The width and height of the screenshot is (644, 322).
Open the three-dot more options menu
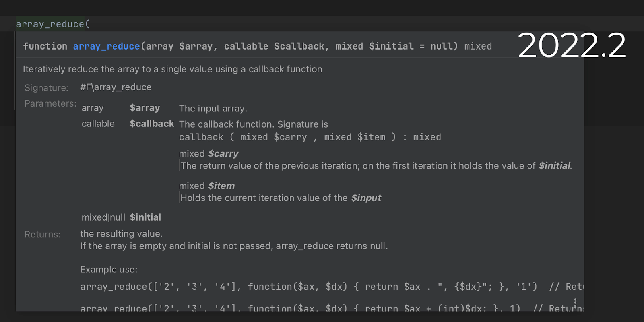click(x=575, y=302)
